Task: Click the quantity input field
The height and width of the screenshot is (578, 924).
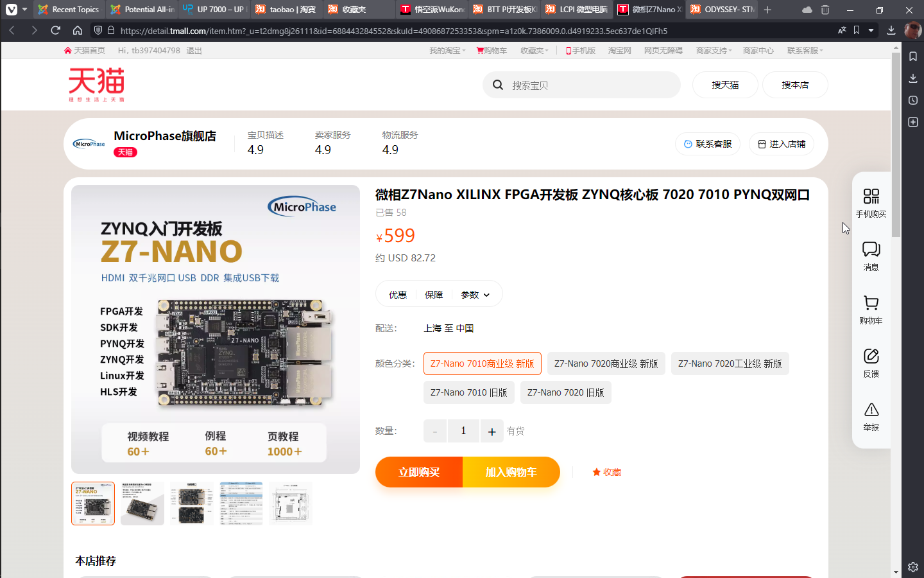Action: (x=463, y=431)
